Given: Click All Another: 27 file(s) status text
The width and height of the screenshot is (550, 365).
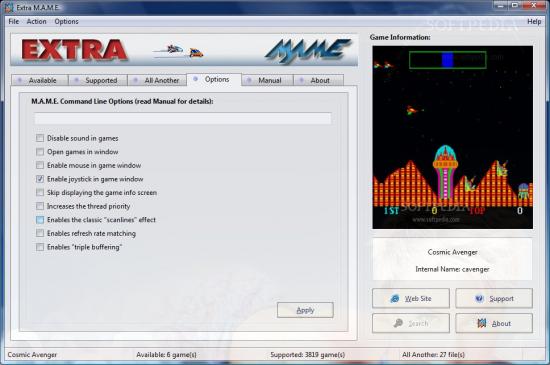Looking at the screenshot, I should (x=433, y=355).
